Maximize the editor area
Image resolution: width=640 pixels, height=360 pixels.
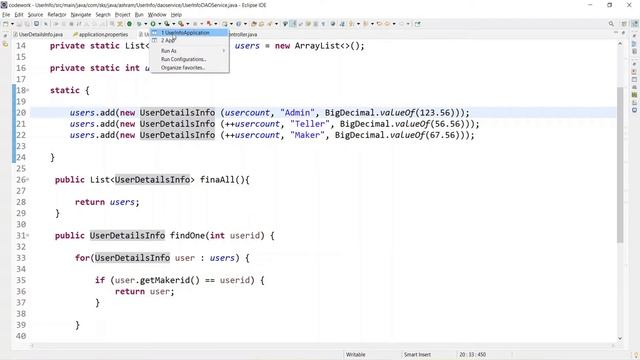coord(623,32)
